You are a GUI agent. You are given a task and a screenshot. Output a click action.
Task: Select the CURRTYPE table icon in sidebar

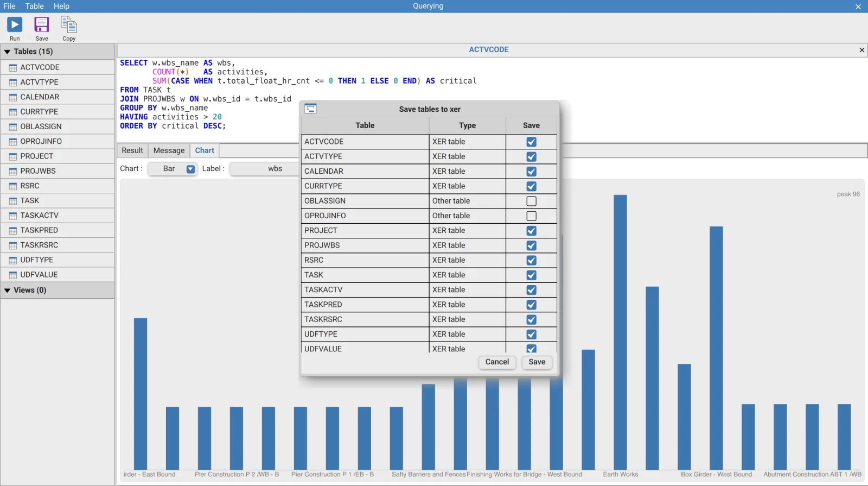click(x=13, y=112)
